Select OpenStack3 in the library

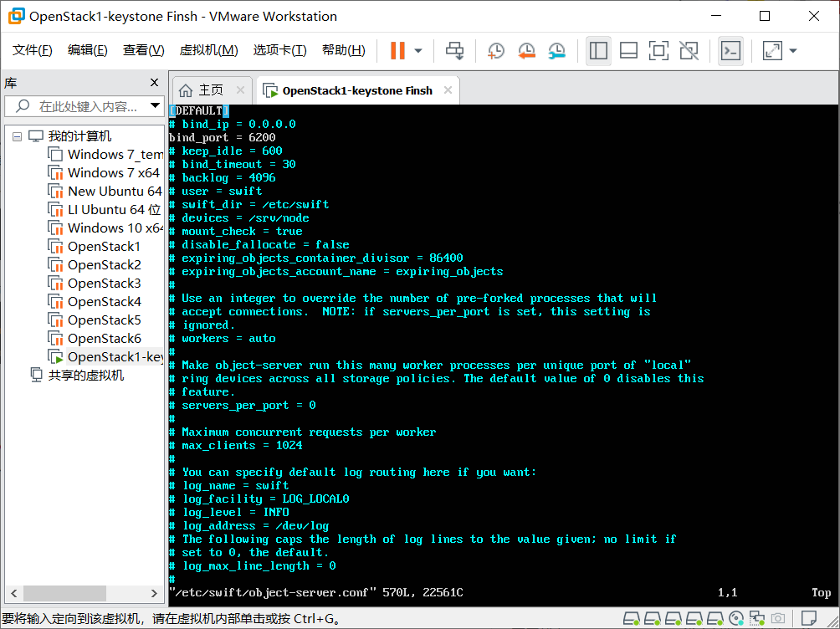click(x=104, y=283)
